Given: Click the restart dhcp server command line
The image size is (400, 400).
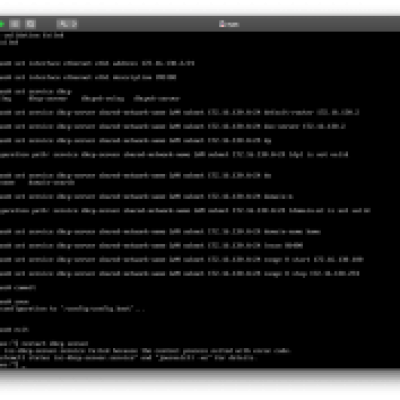Looking at the screenshot, I should point(44,343).
